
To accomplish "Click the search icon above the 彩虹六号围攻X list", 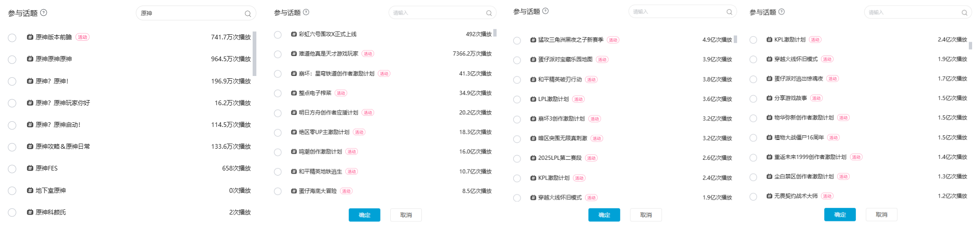I will point(489,13).
